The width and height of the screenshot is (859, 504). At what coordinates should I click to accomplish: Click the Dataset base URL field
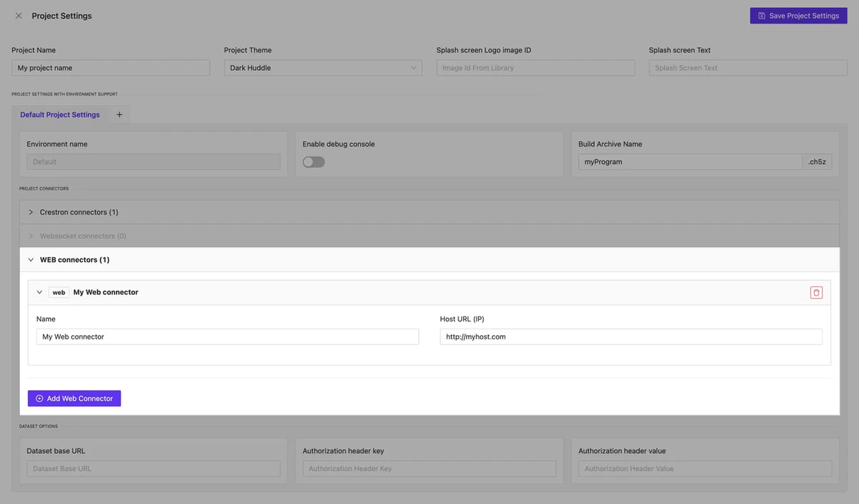[x=152, y=468]
